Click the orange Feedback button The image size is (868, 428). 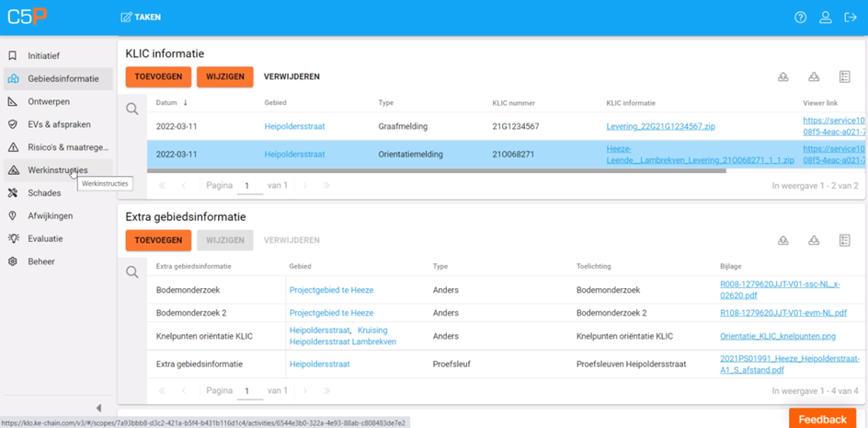click(821, 419)
